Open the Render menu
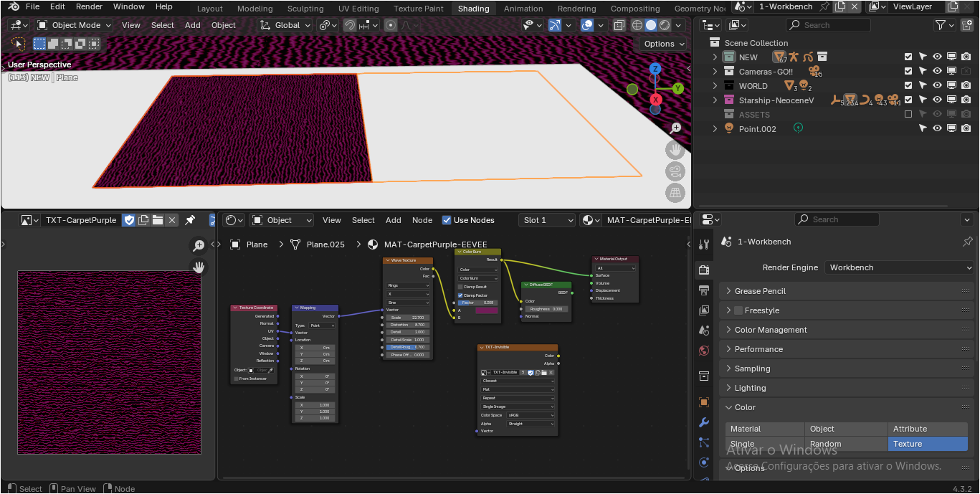Screen dimensions: 980x494 pyautogui.click(x=90, y=6)
